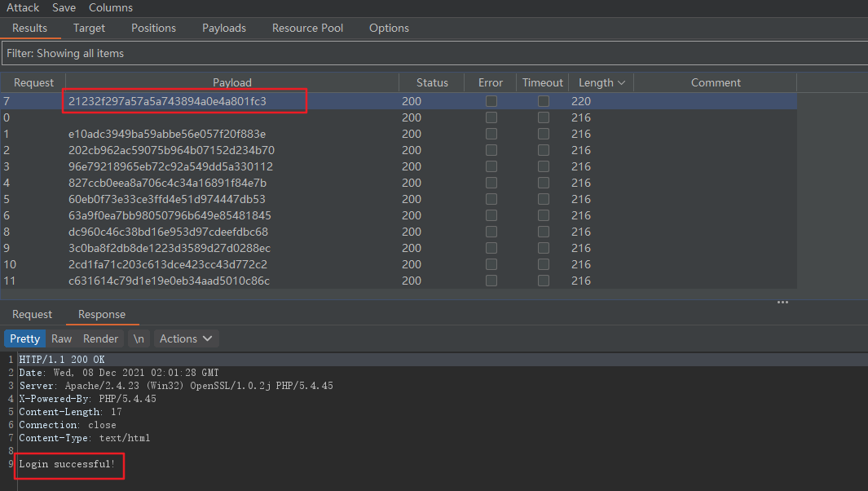Tick the Error checkbox for request 7
This screenshot has height=491, width=868.
491,101
